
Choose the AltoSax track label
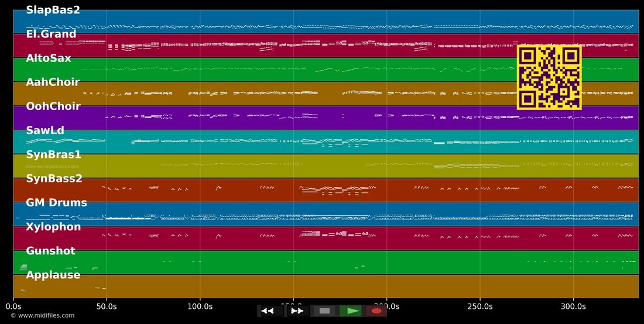49,58
